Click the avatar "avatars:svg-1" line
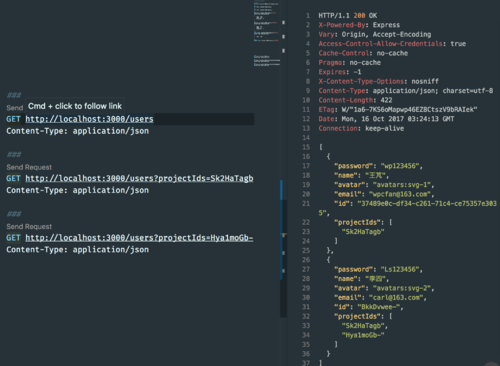Screen dimensions: 500x366 click(x=384, y=185)
